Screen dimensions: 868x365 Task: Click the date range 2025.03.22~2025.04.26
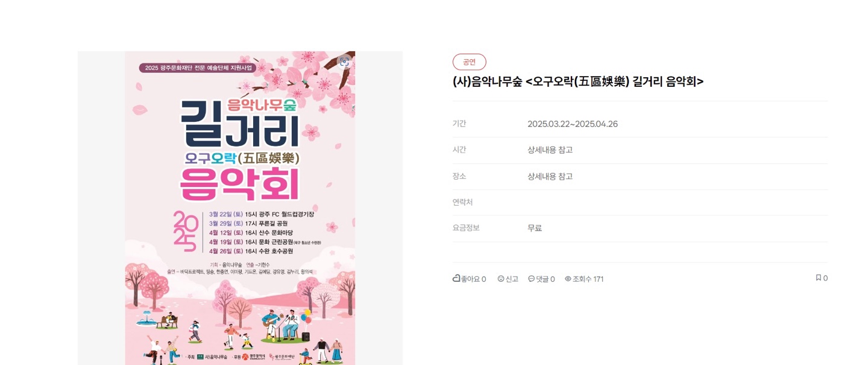tap(573, 124)
